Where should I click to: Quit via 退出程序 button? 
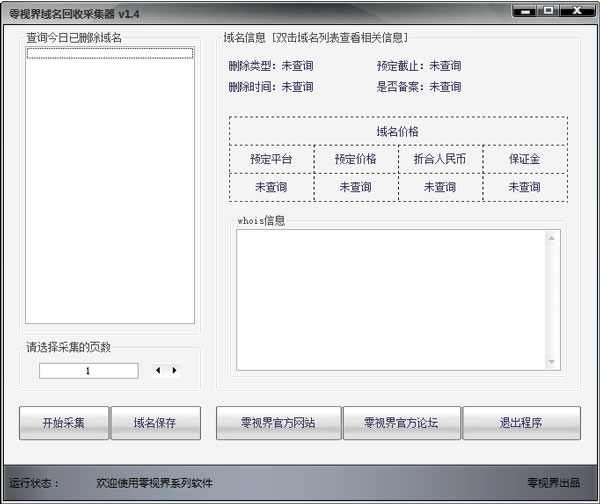click(521, 423)
